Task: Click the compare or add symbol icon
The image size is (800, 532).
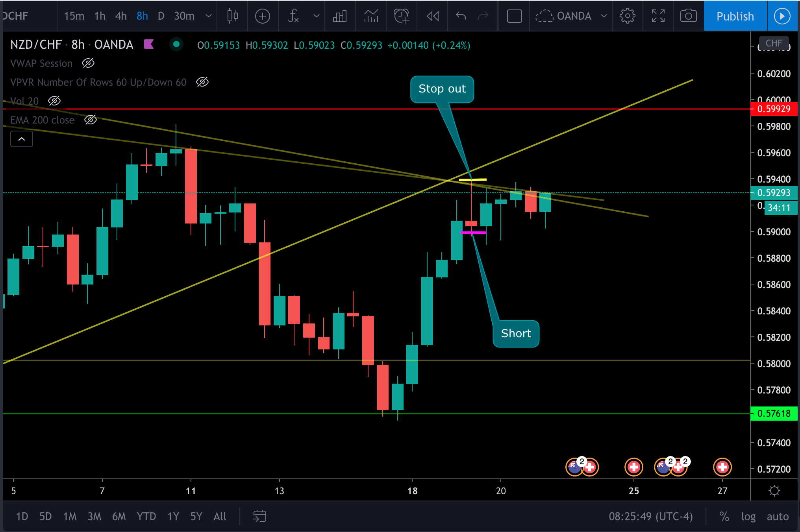Action: pyautogui.click(x=262, y=16)
